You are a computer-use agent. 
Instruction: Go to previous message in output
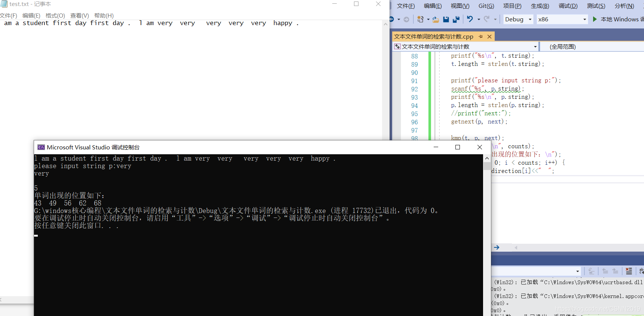(605, 271)
